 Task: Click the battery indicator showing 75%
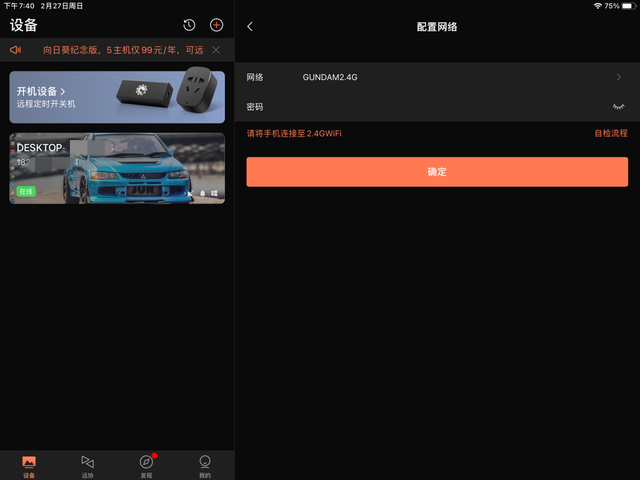620,6
